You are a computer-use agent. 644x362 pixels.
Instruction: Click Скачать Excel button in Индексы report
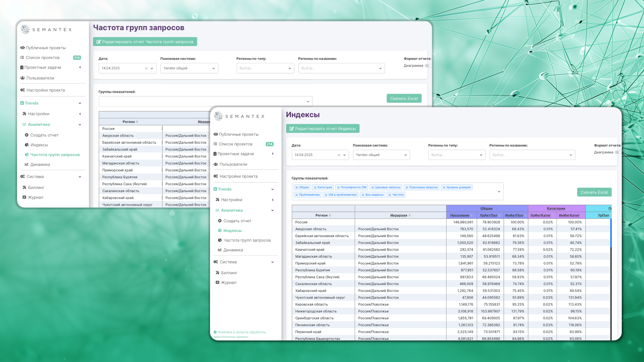[594, 192]
